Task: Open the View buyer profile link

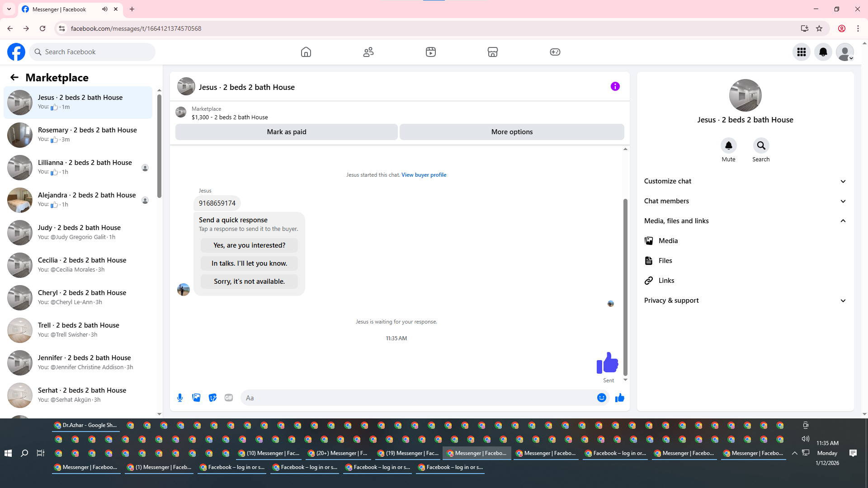Action: point(424,175)
